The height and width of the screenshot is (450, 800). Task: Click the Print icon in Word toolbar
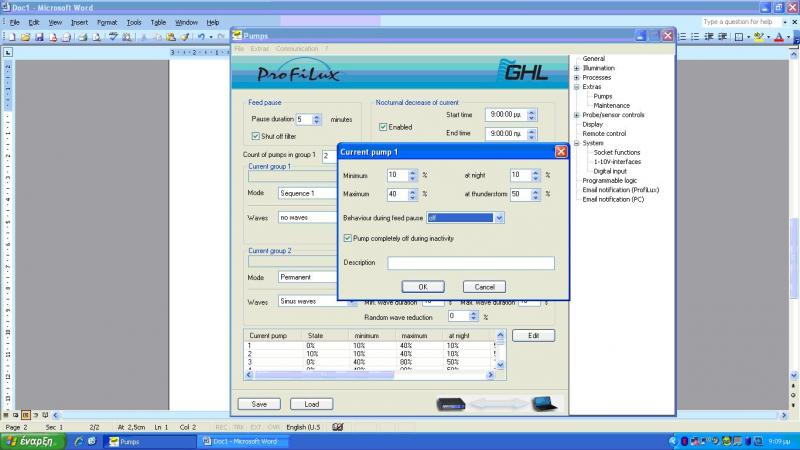pyautogui.click(x=83, y=37)
